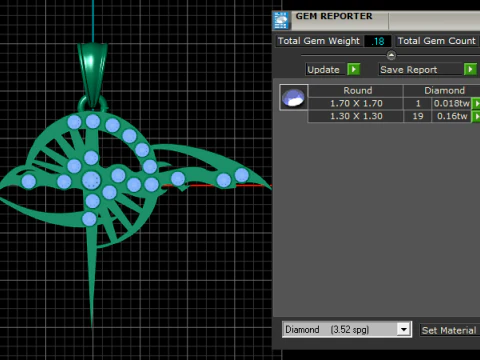This screenshot has width=480, height=360.
Task: Click the Gem Reporter panel icon
Action: tap(281, 20)
